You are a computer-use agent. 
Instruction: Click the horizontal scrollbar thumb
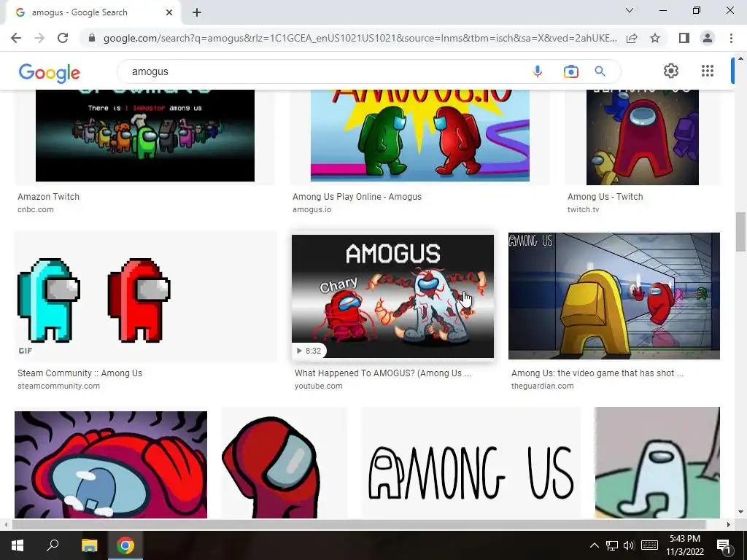[359, 525]
